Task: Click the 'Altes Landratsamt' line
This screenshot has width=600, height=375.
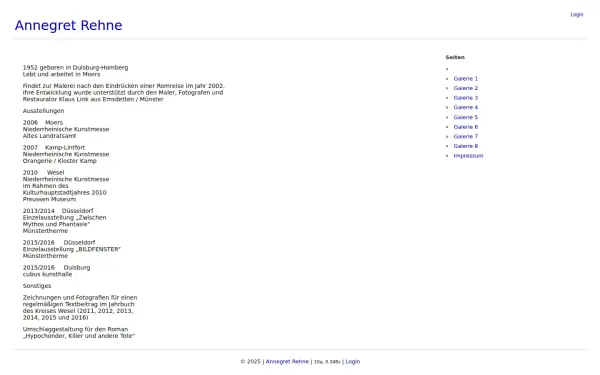Action: coord(49,136)
